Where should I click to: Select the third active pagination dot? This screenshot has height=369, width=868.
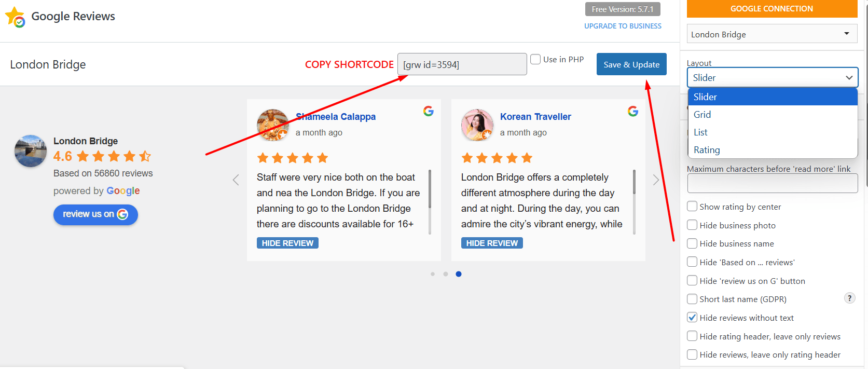click(x=459, y=274)
